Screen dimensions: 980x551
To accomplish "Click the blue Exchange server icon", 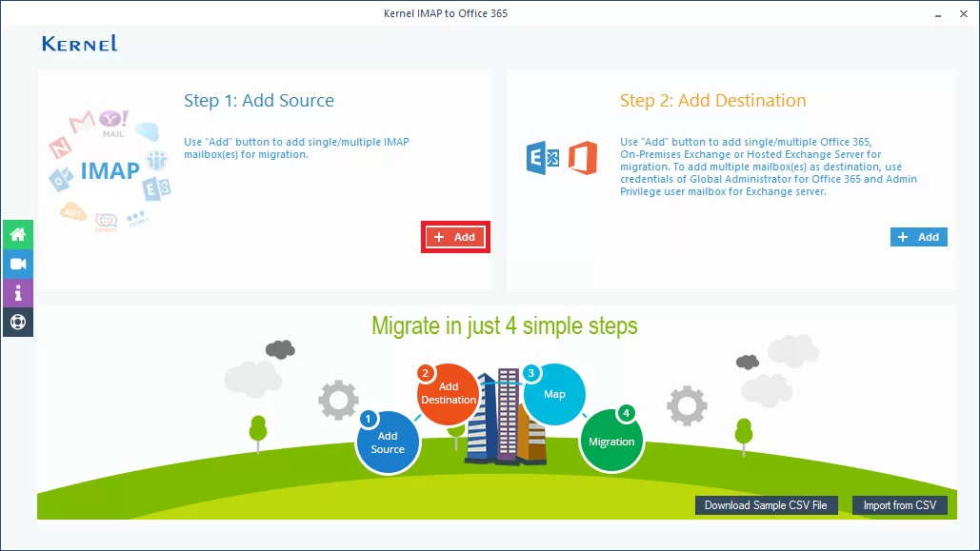I will tap(543, 158).
